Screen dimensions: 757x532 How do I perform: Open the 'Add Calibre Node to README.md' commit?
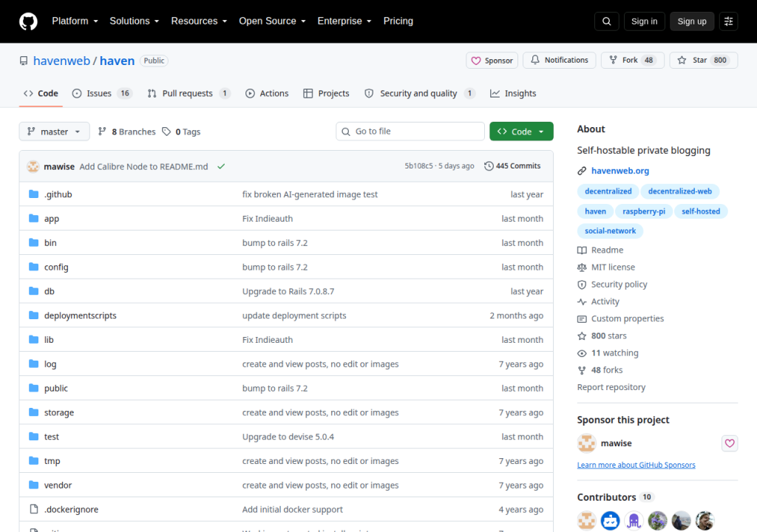(143, 166)
